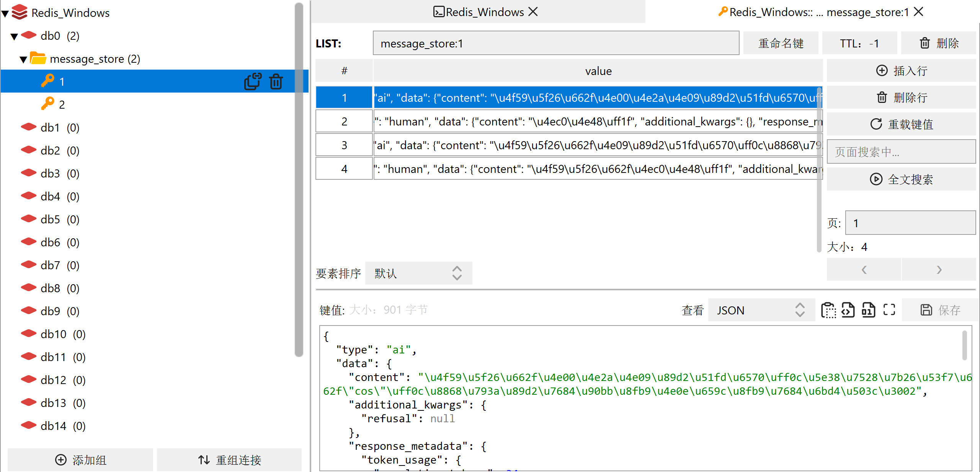
Task: Click the copy key icon on selected key 1
Action: coord(253,81)
